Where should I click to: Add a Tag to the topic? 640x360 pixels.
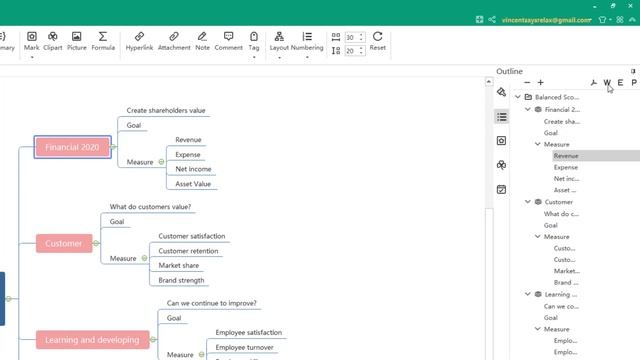tap(254, 41)
